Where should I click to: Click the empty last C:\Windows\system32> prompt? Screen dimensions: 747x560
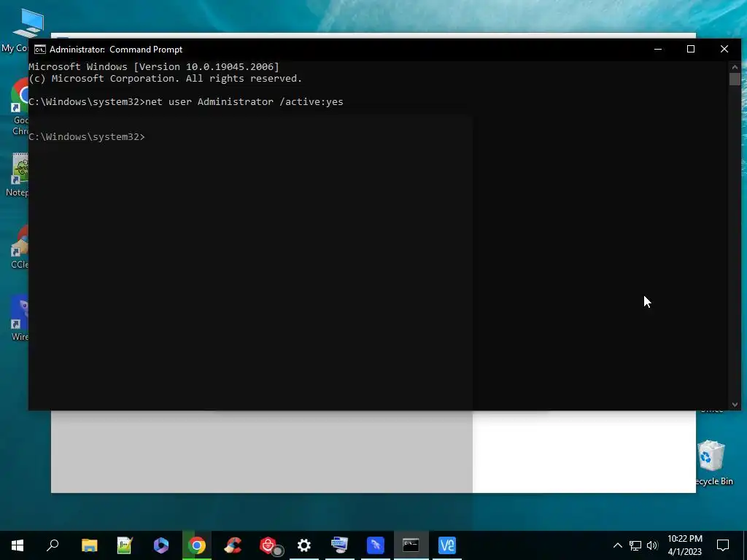click(87, 137)
